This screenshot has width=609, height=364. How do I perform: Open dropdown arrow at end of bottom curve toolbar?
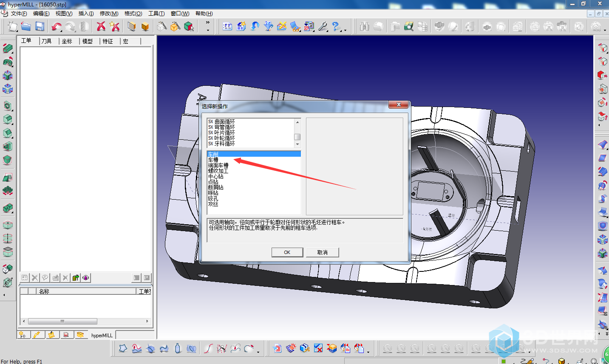coord(258,352)
